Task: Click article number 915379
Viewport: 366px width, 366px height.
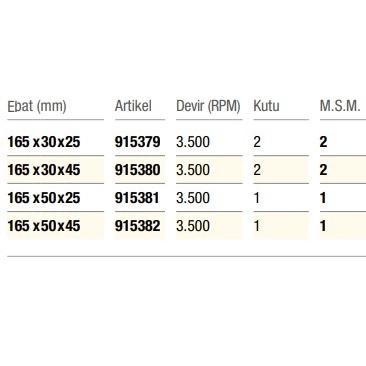Action: 138,142
